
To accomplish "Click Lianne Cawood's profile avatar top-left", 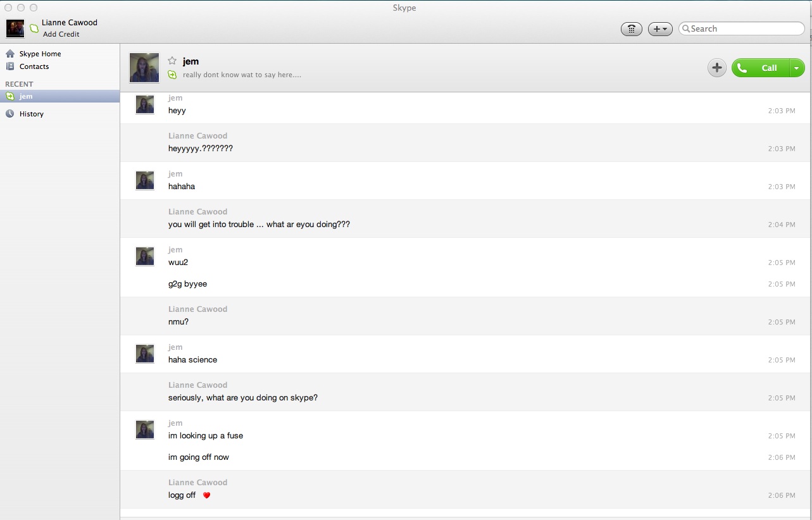I will [x=15, y=28].
